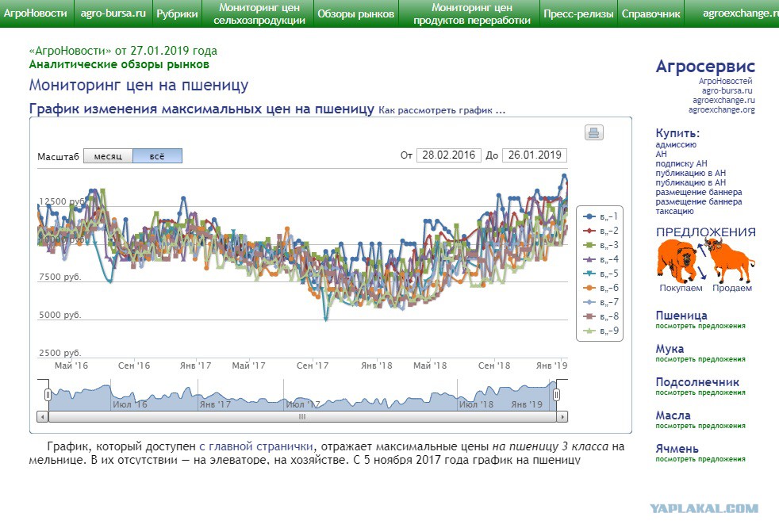Grab the right navigator range handle
The image size is (779, 532).
pyautogui.click(x=556, y=395)
